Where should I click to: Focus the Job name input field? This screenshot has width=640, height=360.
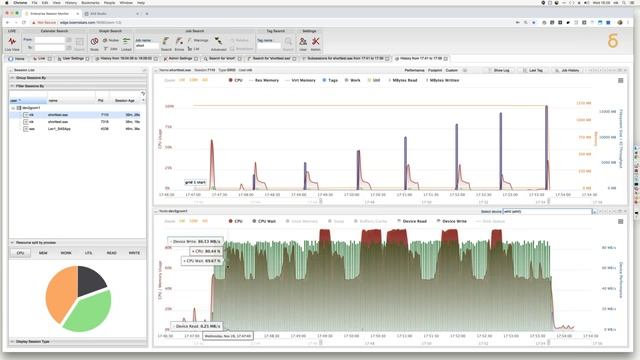(147, 46)
